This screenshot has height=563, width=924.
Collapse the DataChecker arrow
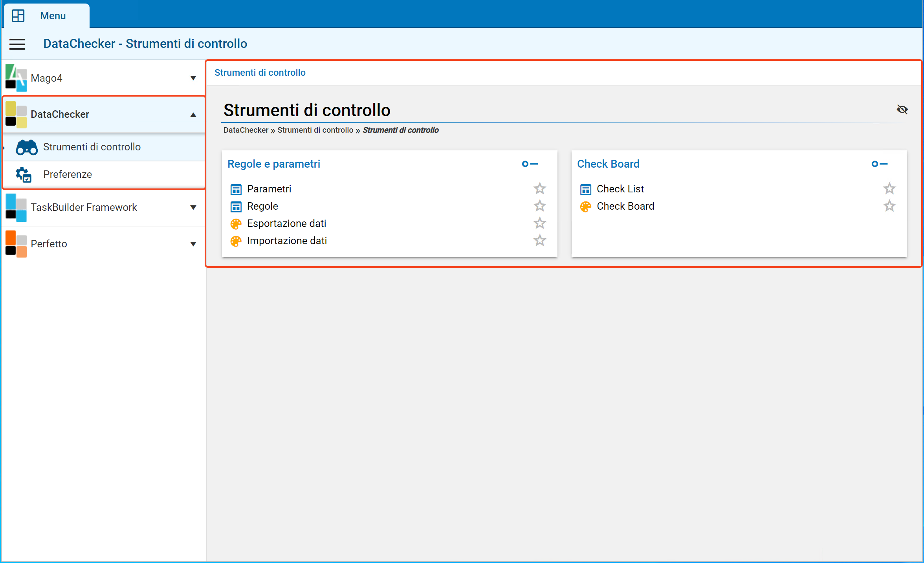pos(193,115)
